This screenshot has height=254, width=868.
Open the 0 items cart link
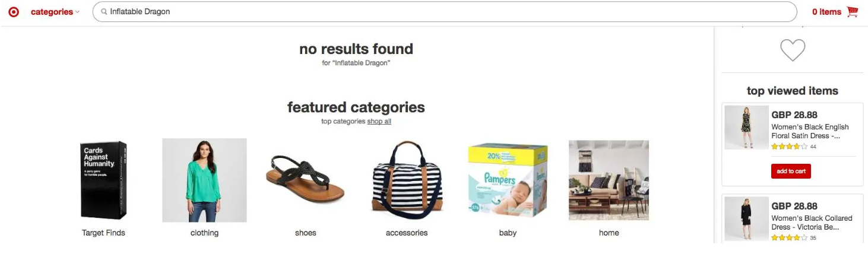(x=826, y=12)
